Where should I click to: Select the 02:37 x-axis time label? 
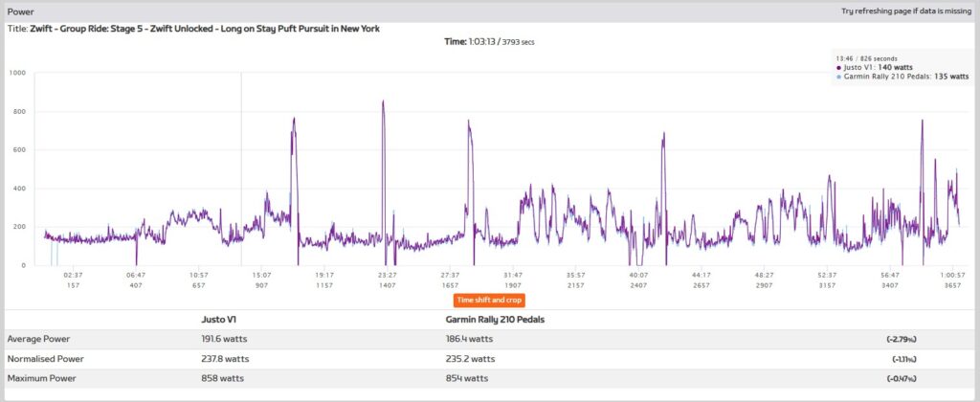(75, 275)
